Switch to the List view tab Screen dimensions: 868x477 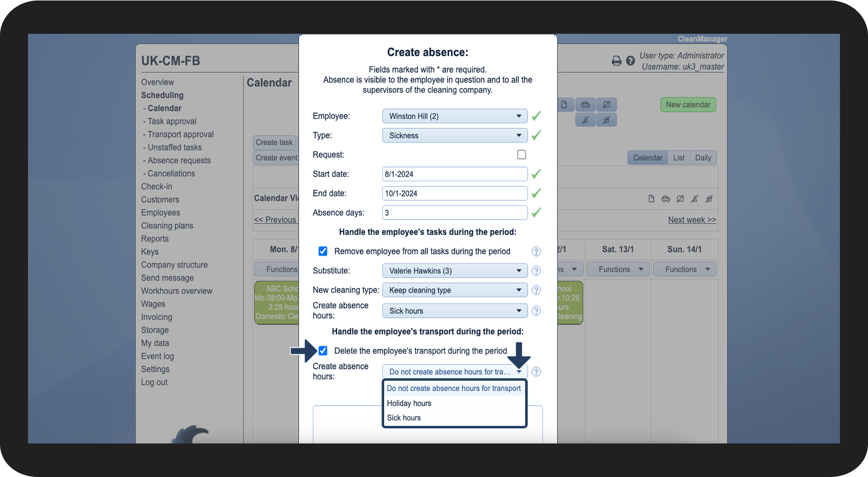[x=679, y=158]
